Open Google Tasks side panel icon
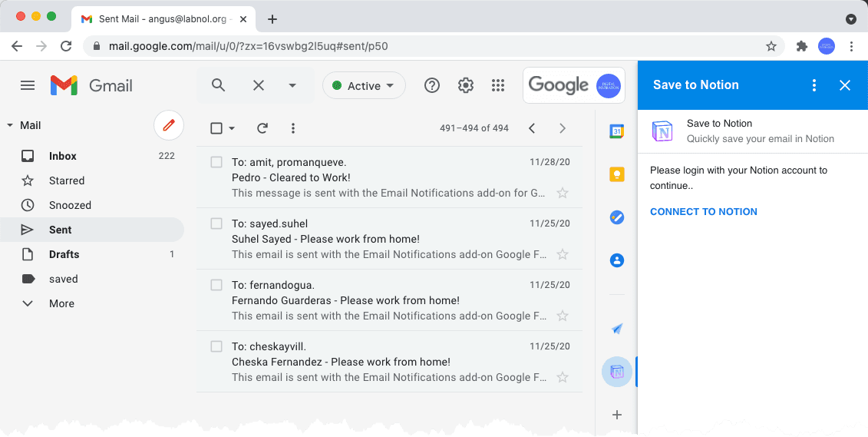Screen dimensions: 868x437 pyautogui.click(x=617, y=217)
